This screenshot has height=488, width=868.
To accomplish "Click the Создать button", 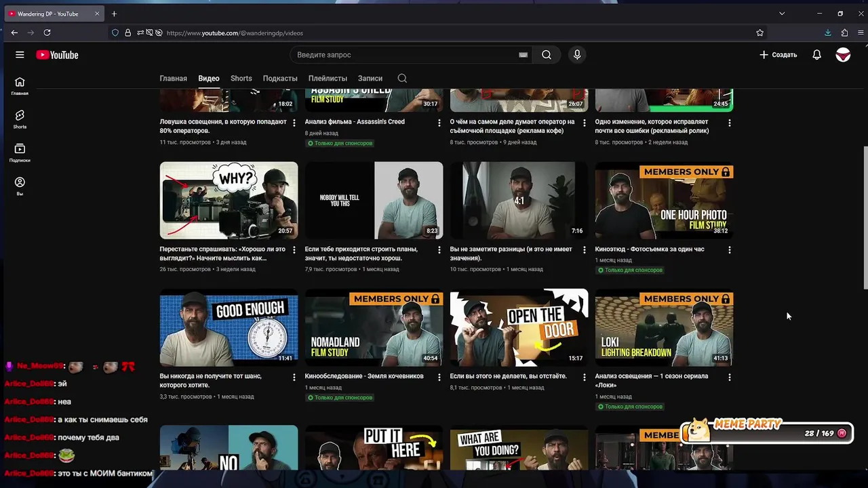I will point(778,55).
